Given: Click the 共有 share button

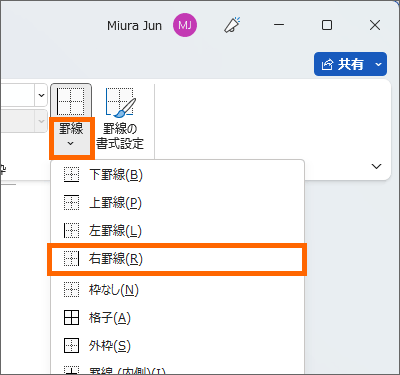Looking at the screenshot, I should [343, 64].
